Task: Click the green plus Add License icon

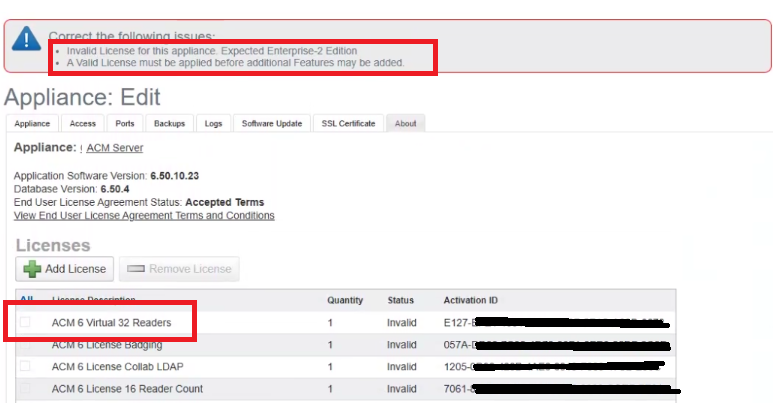Action: (32, 269)
